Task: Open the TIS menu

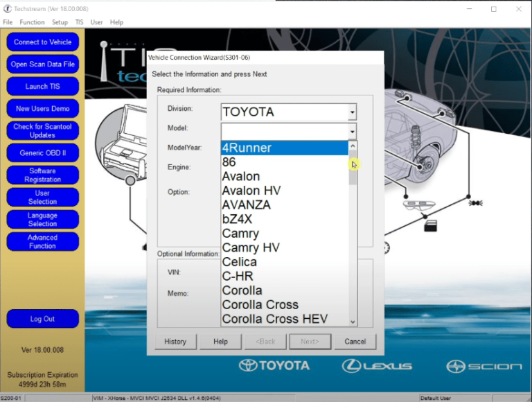Action: coord(79,22)
